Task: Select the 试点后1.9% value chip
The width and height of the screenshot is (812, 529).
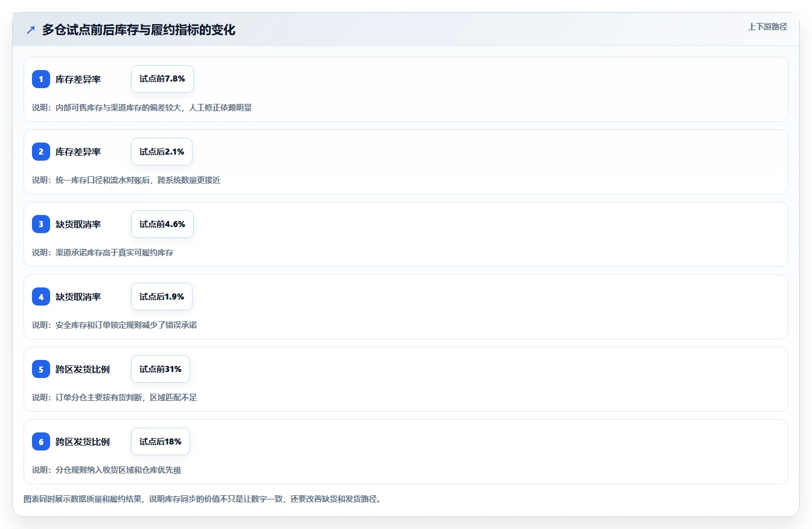Action: 162,297
